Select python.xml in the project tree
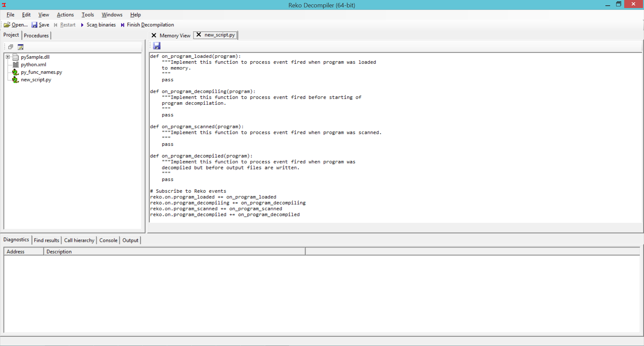 coord(34,65)
